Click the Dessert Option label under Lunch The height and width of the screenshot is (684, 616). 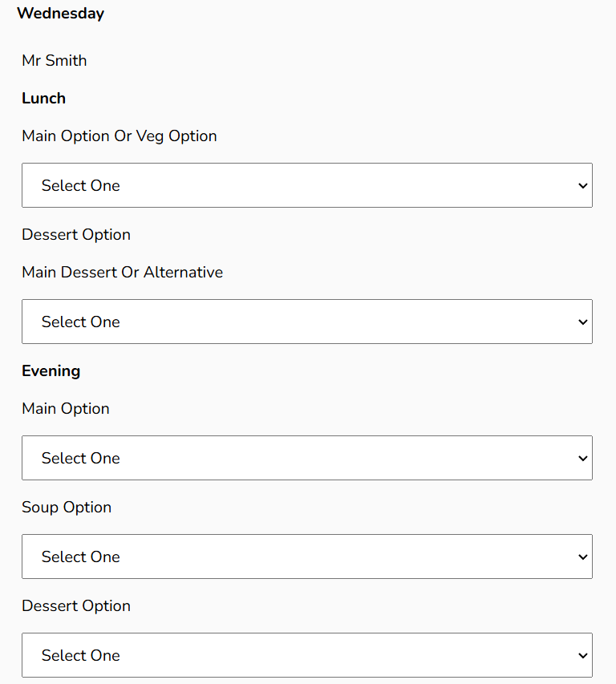[x=76, y=234]
